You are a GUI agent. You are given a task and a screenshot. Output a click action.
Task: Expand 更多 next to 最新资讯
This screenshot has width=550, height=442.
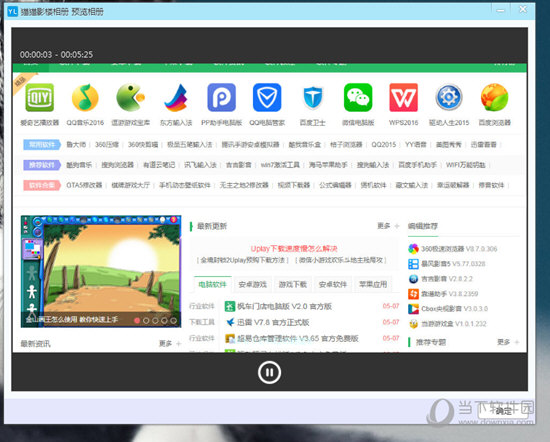[170, 343]
